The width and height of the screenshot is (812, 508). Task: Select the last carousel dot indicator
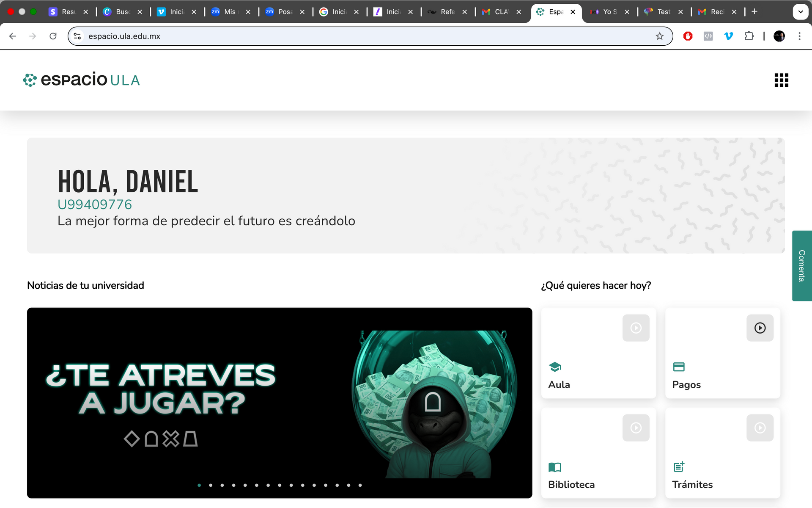[360, 485]
